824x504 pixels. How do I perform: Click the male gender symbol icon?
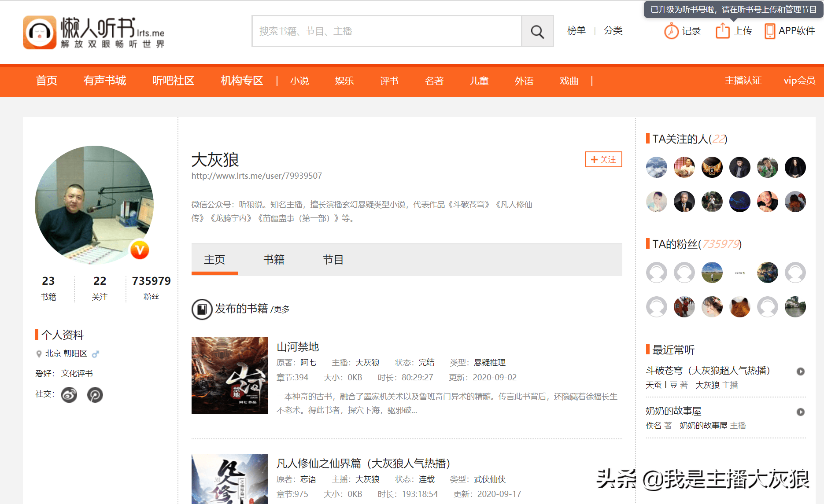click(96, 353)
